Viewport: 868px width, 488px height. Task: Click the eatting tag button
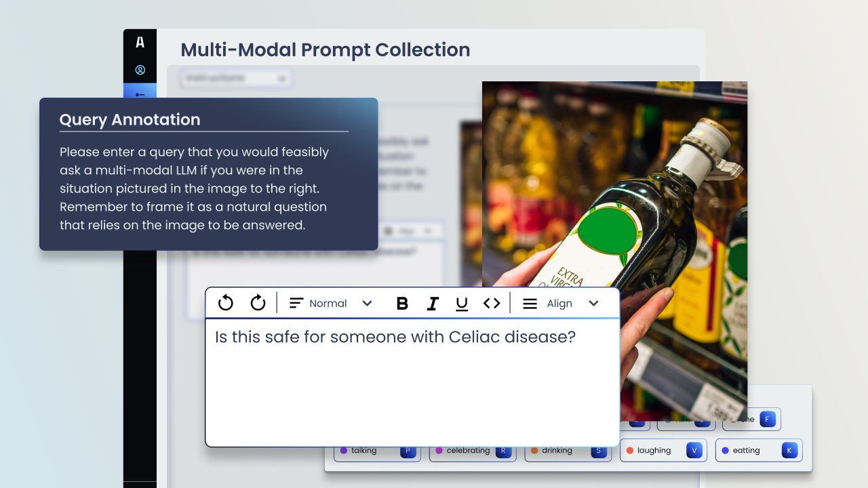pos(758,449)
